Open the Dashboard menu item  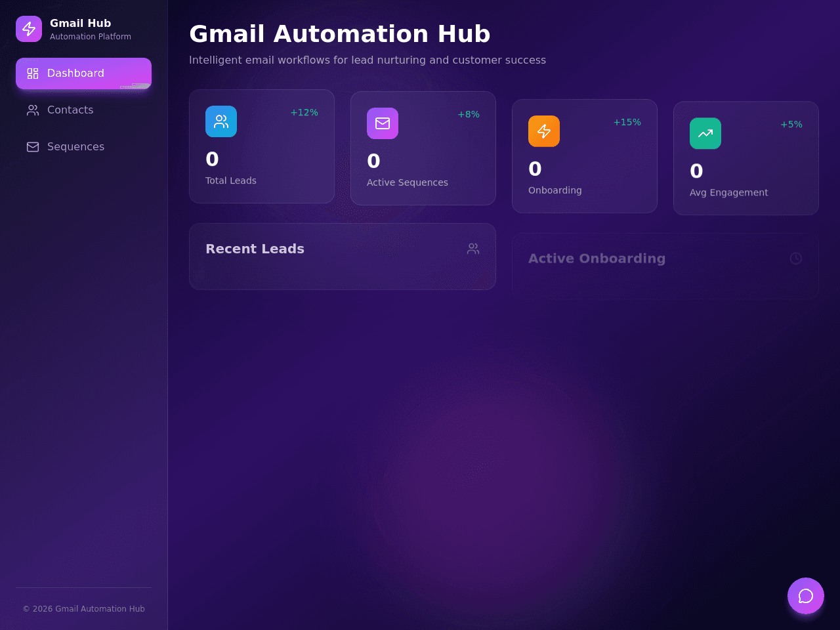(x=83, y=73)
